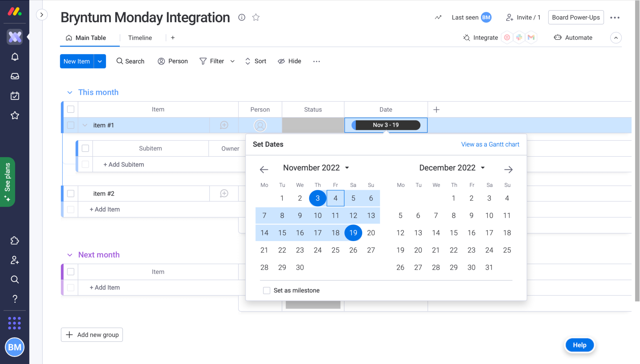Screen dimensions: 640x364
Task: Open Automate center
Action: (x=573, y=38)
